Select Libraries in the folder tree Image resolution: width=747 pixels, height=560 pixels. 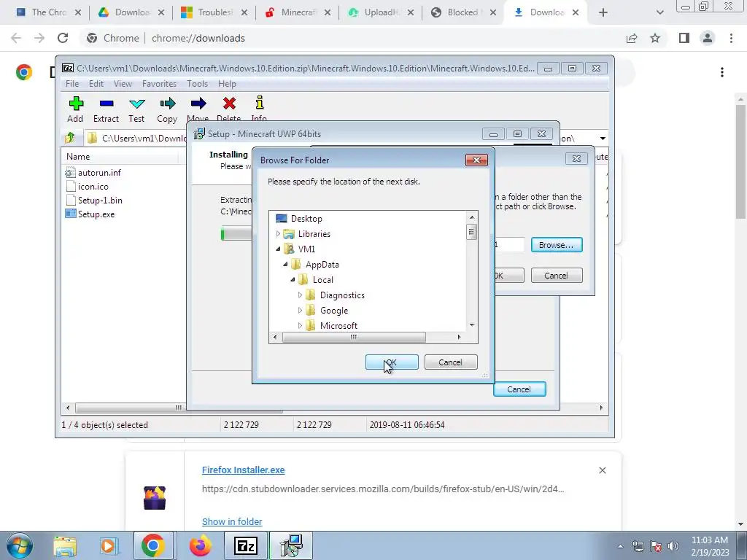click(x=314, y=234)
